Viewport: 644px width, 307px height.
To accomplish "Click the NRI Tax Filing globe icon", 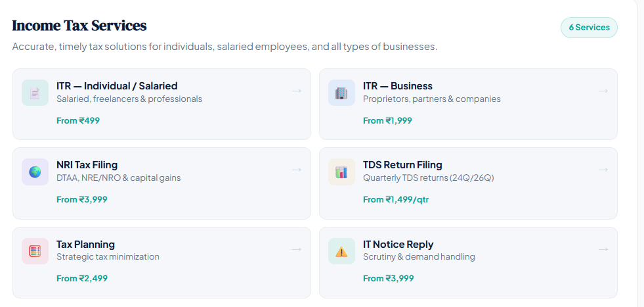I will [35, 172].
